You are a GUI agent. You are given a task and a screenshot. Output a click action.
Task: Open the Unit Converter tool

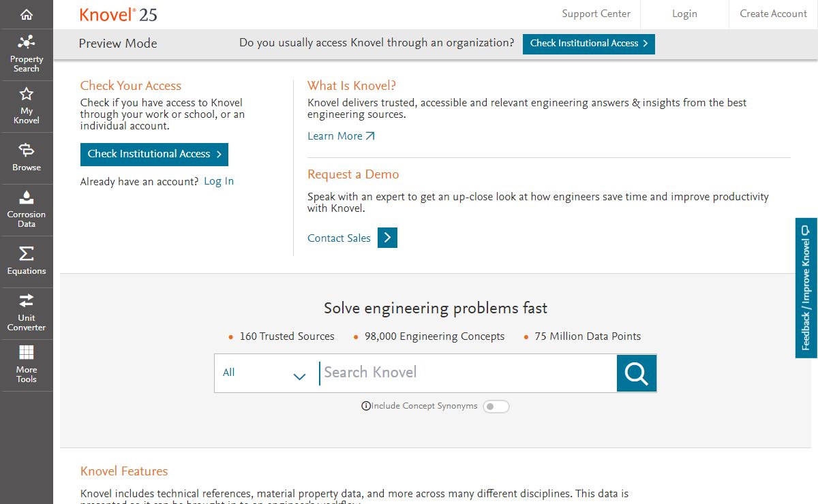[x=27, y=313]
